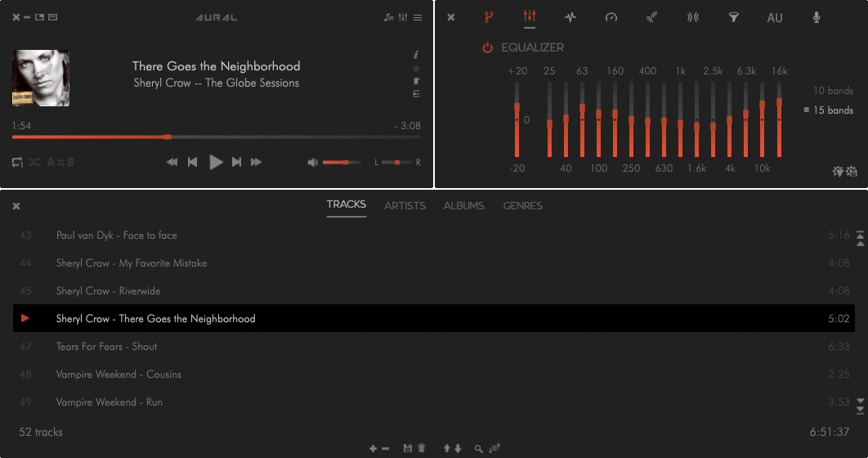Screen dimensions: 868x458
Task: Open the Master effects tab icon
Action: point(488,17)
